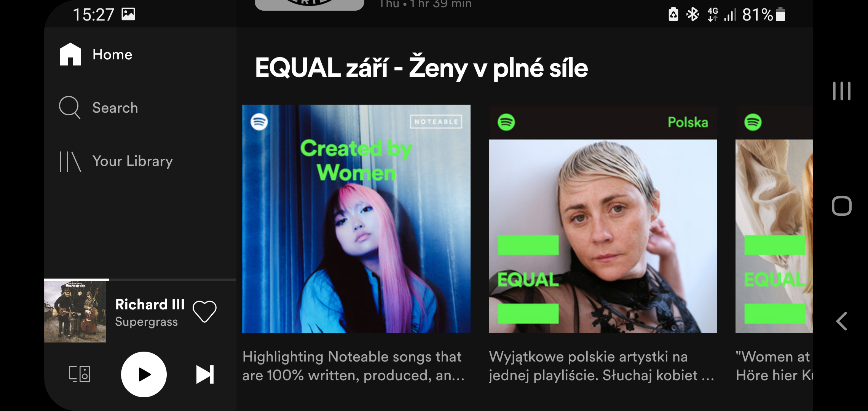The height and width of the screenshot is (411, 868).
Task: Open the Created by Women playlist cover
Action: click(356, 219)
